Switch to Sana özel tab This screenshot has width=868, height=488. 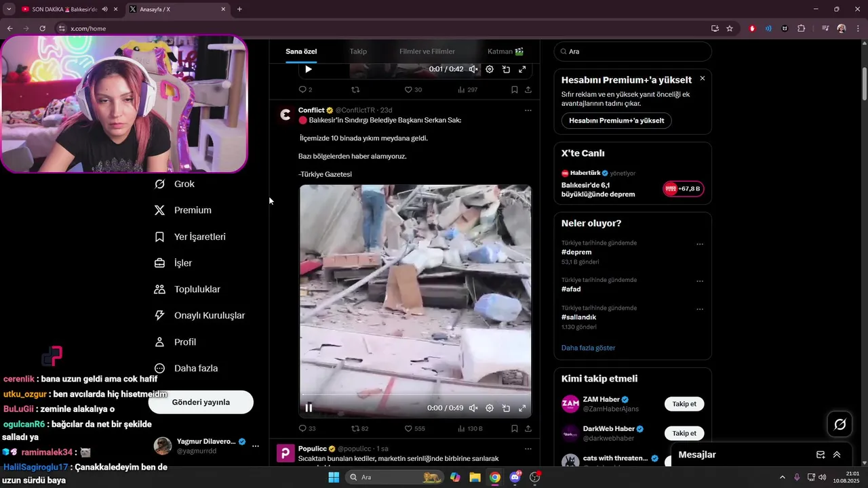pos(301,52)
